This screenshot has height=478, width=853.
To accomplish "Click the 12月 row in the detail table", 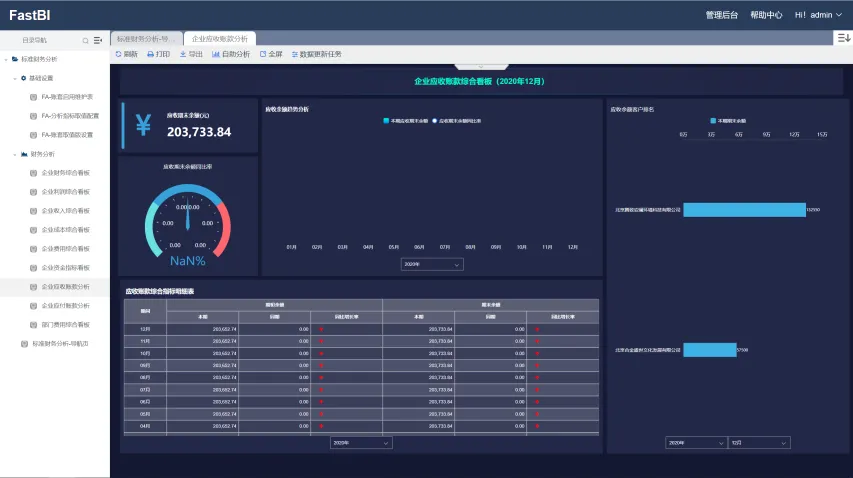I will pyautogui.click(x=361, y=329).
